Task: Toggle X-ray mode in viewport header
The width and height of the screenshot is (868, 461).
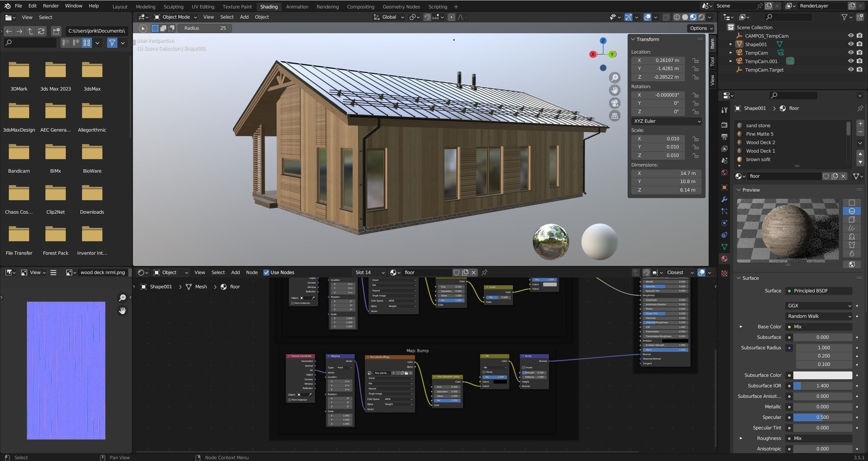Action: pyautogui.click(x=666, y=17)
